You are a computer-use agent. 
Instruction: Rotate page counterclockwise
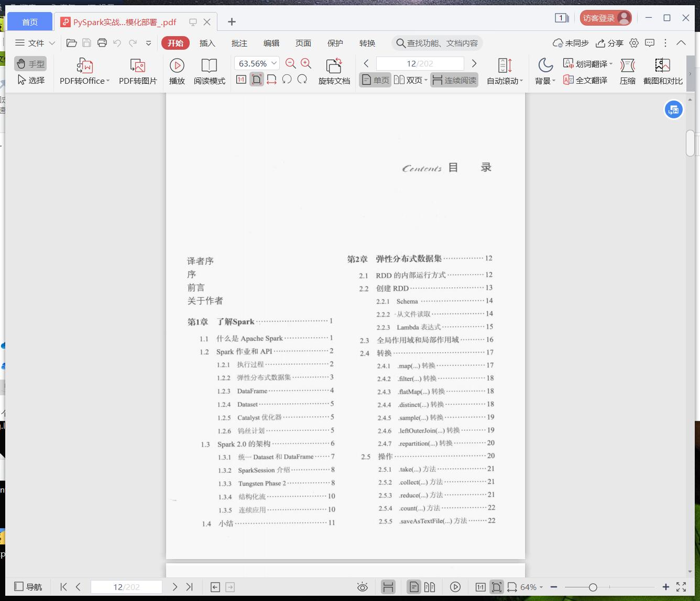[x=287, y=80]
